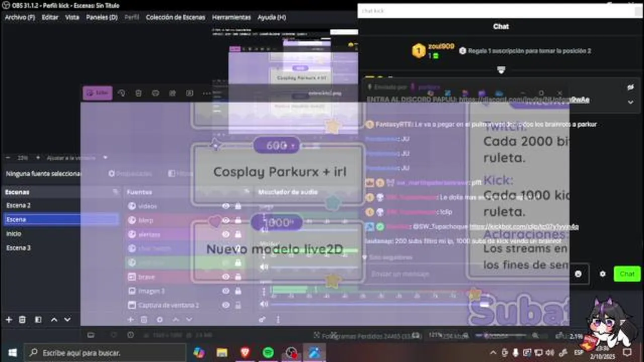Select Escena 2 in scenes list
The width and height of the screenshot is (644, 362).
(61, 205)
